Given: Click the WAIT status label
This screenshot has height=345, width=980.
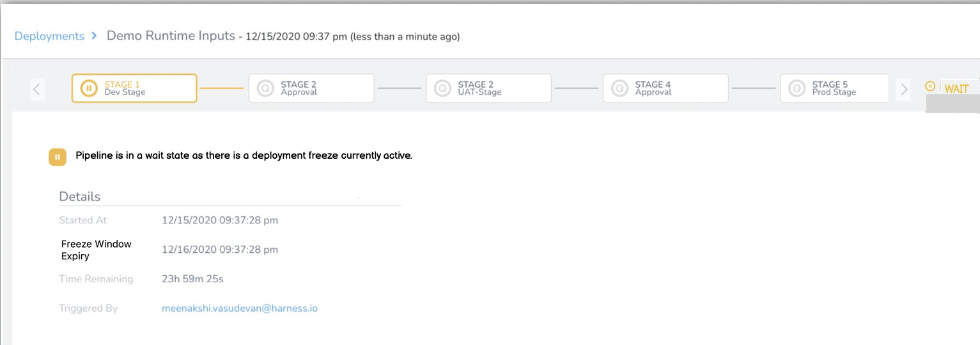Looking at the screenshot, I should [956, 89].
